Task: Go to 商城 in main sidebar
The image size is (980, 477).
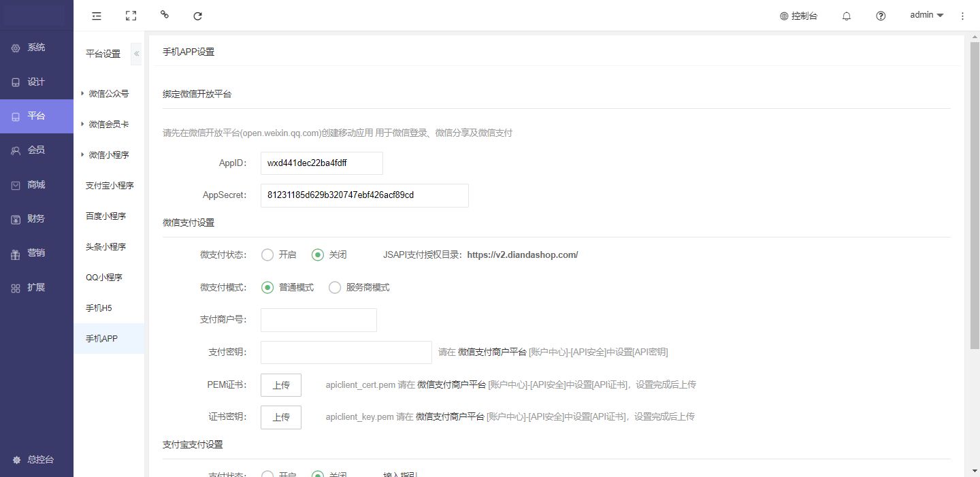Action: [x=36, y=184]
